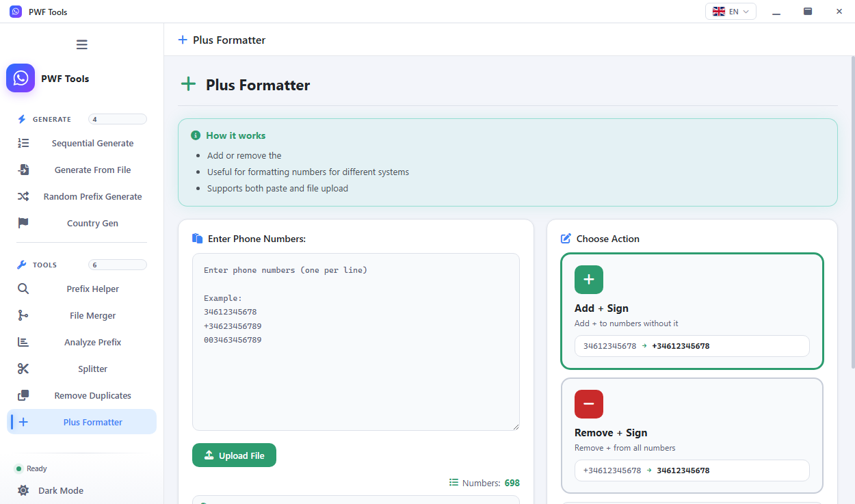Screen dimensions: 855x504
Task: Click the Tools wrench icon
Action: point(22,265)
